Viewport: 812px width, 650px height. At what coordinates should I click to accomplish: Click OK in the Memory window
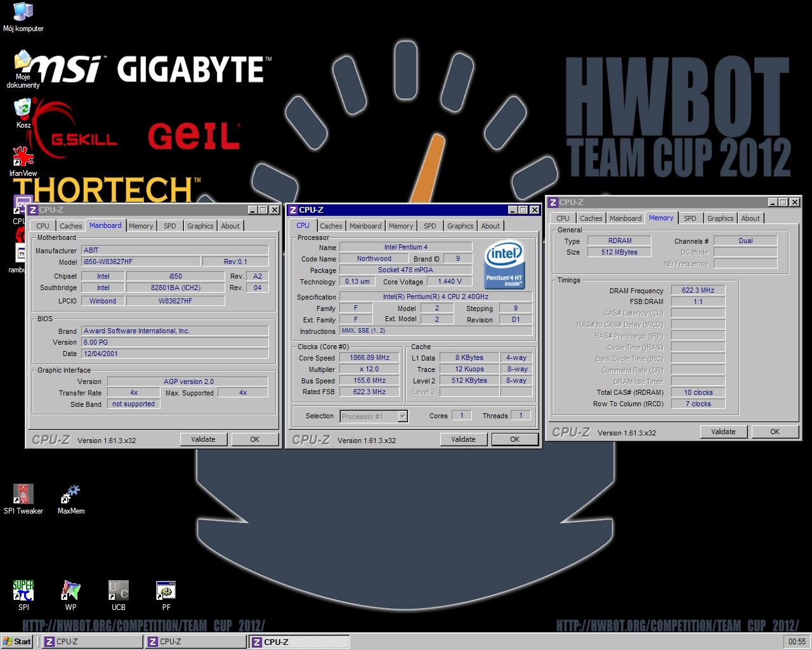point(775,432)
